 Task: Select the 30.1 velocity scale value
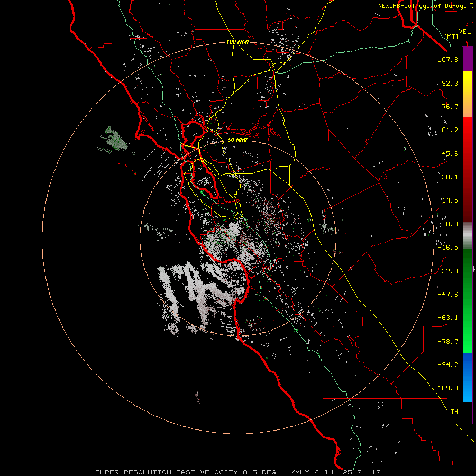pos(450,177)
